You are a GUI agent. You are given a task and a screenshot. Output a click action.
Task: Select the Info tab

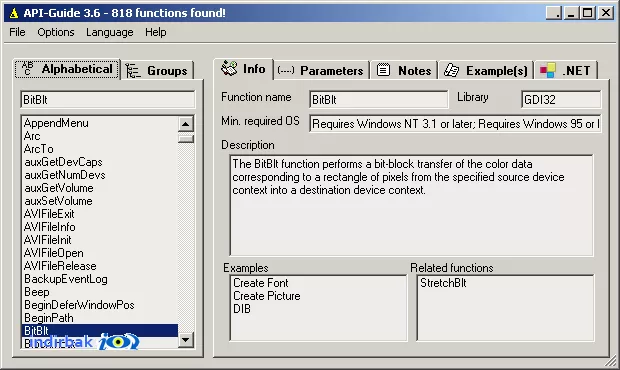pyautogui.click(x=243, y=69)
